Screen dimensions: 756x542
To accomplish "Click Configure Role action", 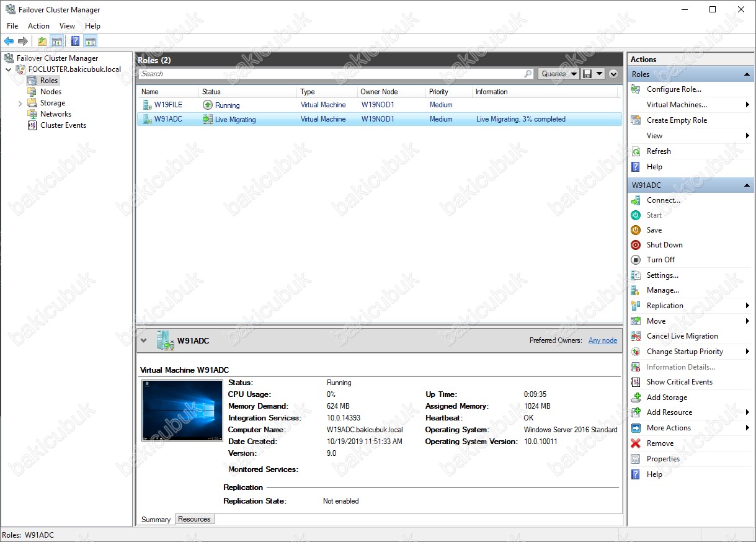I will 674,89.
